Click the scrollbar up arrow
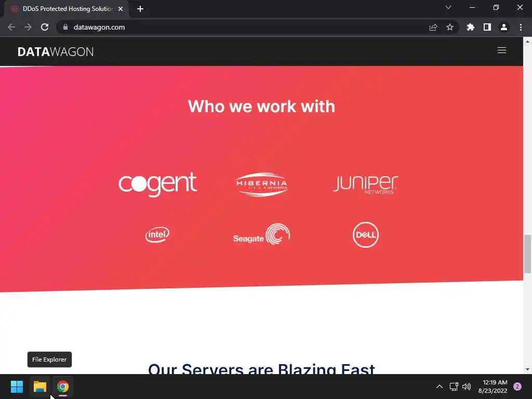This screenshot has width=532, height=399. 528,42
